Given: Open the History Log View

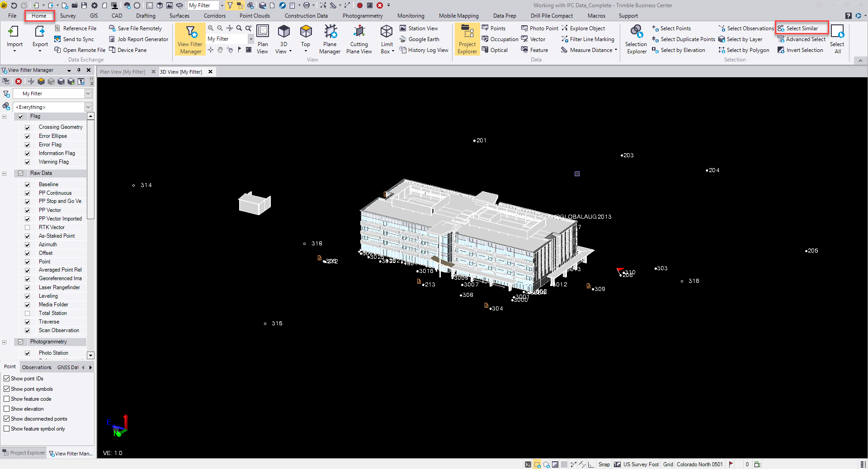Looking at the screenshot, I should point(424,50).
